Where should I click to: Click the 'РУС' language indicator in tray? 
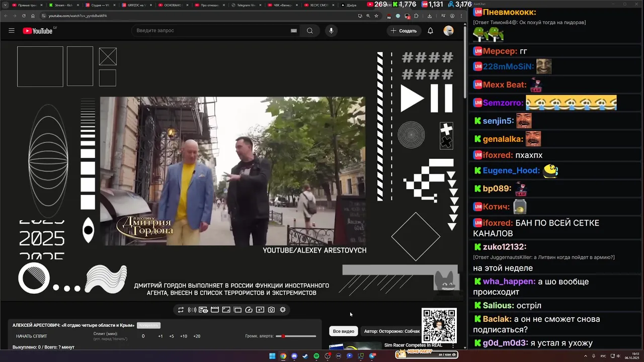pos(603,356)
